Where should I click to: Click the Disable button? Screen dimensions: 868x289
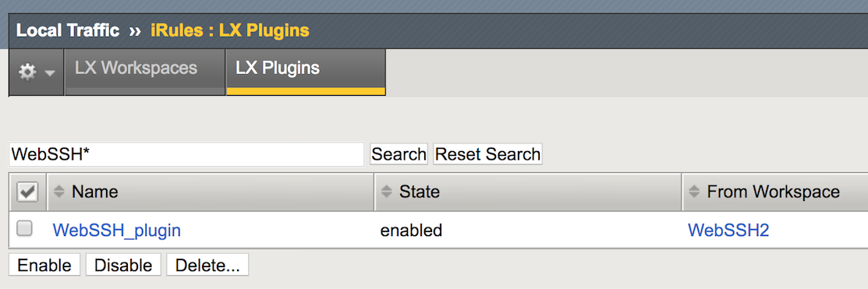123,265
